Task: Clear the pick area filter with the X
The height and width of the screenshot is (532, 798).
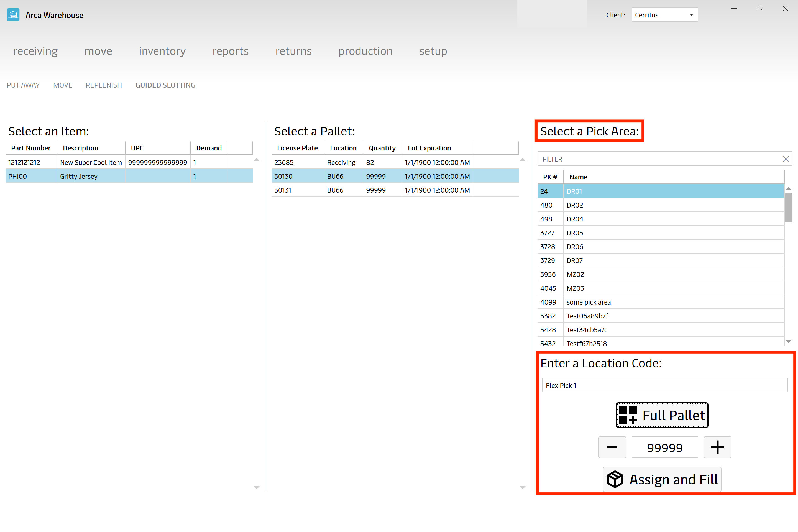Action: [786, 159]
